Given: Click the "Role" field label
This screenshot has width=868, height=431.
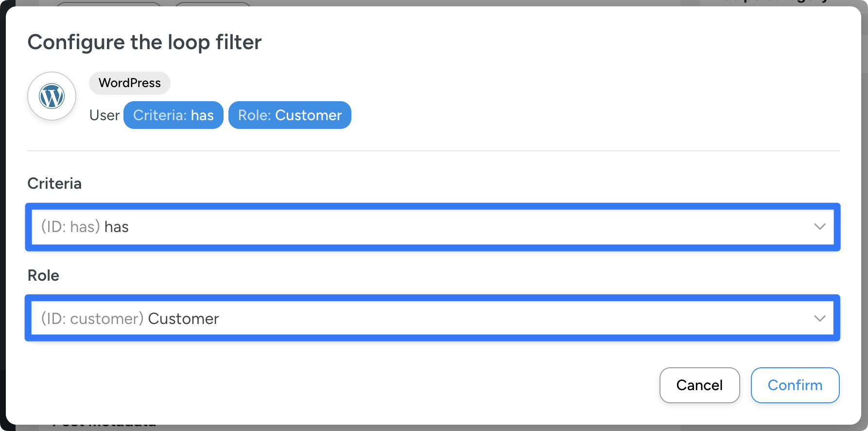Looking at the screenshot, I should 43,275.
